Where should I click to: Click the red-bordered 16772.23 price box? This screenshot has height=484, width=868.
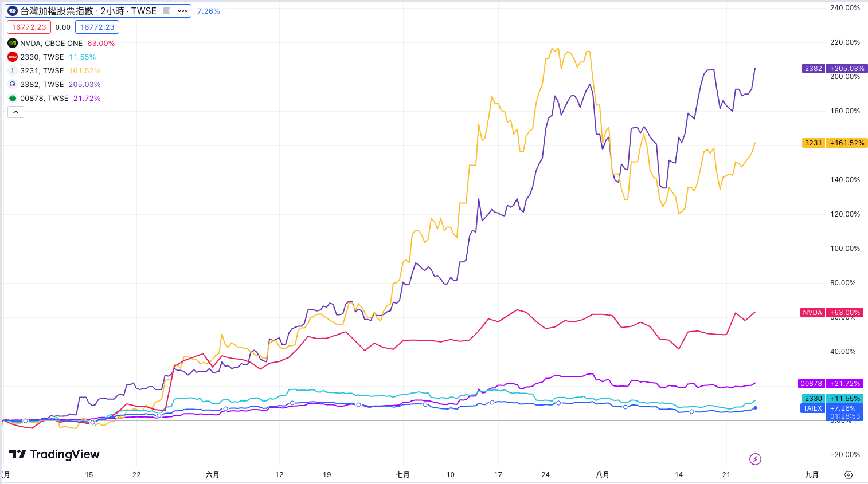(29, 27)
